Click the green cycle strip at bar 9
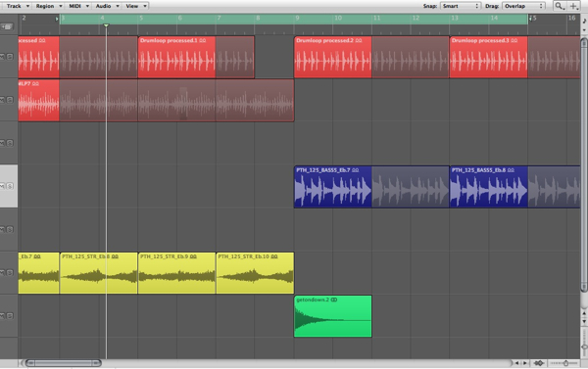588x369 pixels. [294, 19]
